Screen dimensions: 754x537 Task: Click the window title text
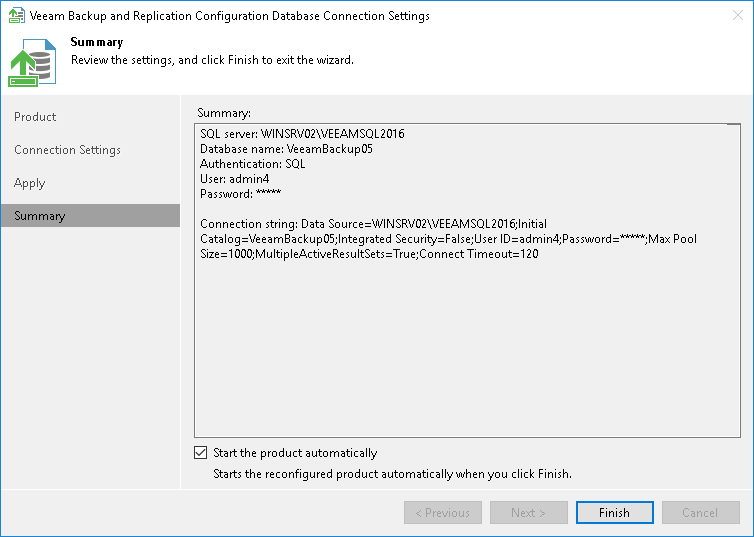(x=229, y=16)
